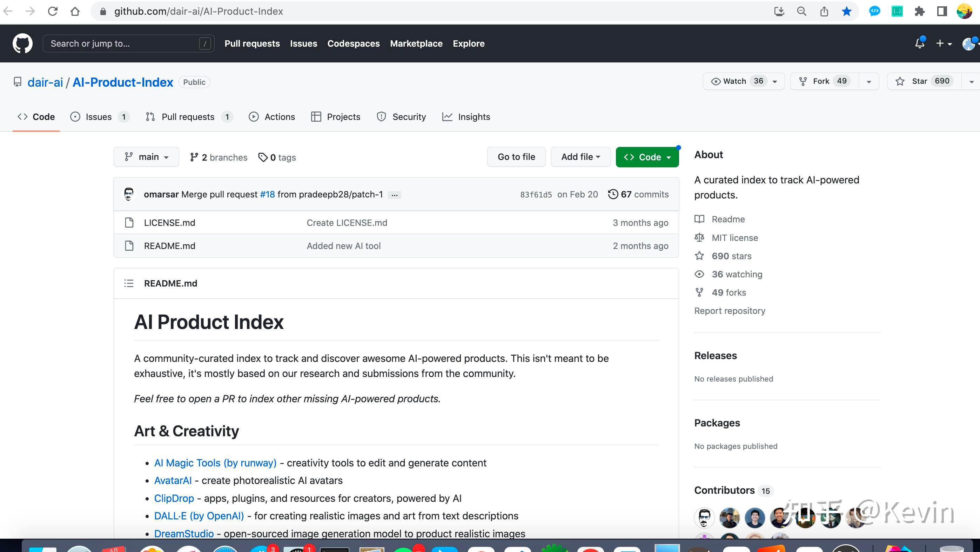Open the AvatarAI link in the README
The height and width of the screenshot is (552, 980).
[173, 480]
